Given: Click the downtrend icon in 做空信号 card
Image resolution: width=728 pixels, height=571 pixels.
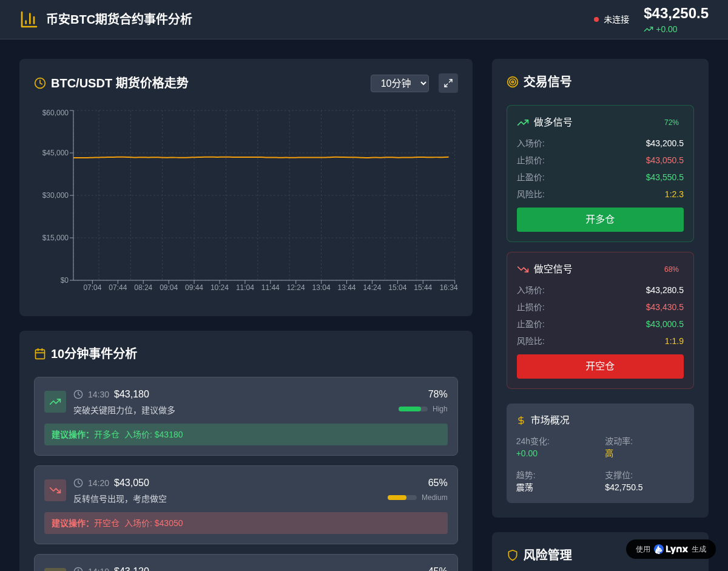Looking at the screenshot, I should [523, 269].
